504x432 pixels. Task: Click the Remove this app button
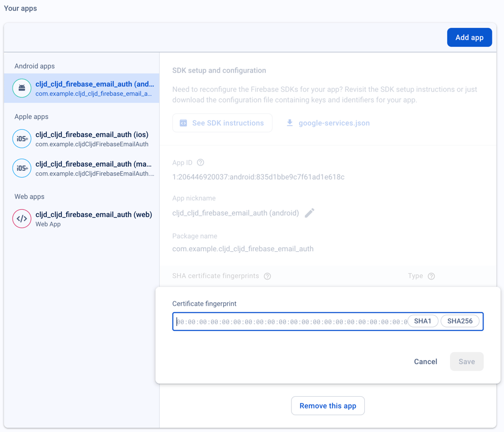click(x=328, y=405)
